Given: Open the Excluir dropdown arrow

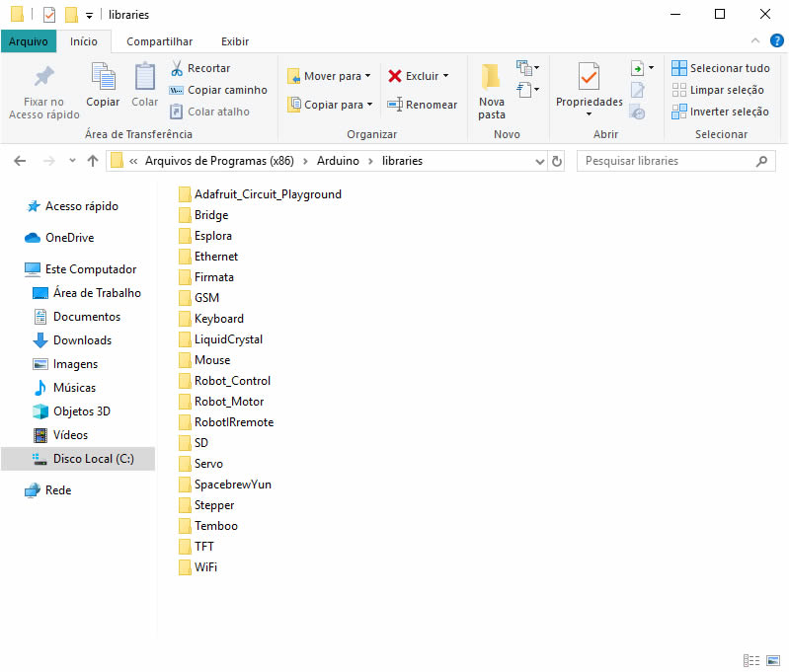Looking at the screenshot, I should 445,76.
